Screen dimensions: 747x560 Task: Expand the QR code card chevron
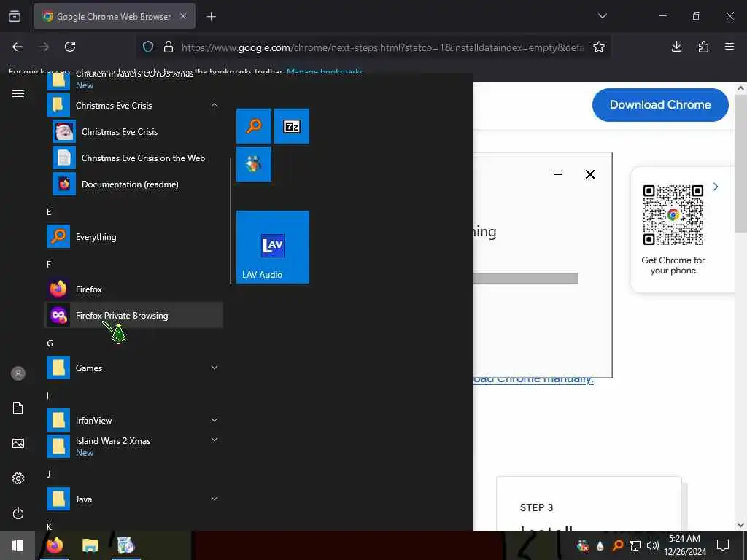(715, 187)
